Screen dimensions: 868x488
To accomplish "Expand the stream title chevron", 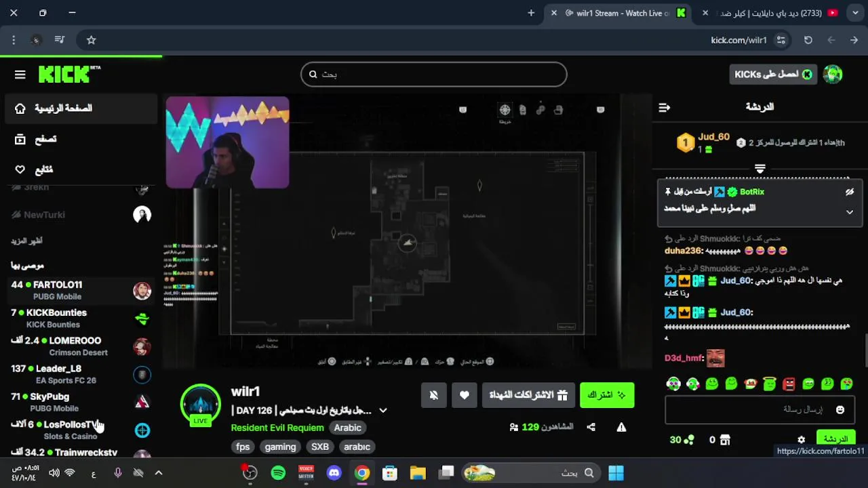I will tap(382, 411).
